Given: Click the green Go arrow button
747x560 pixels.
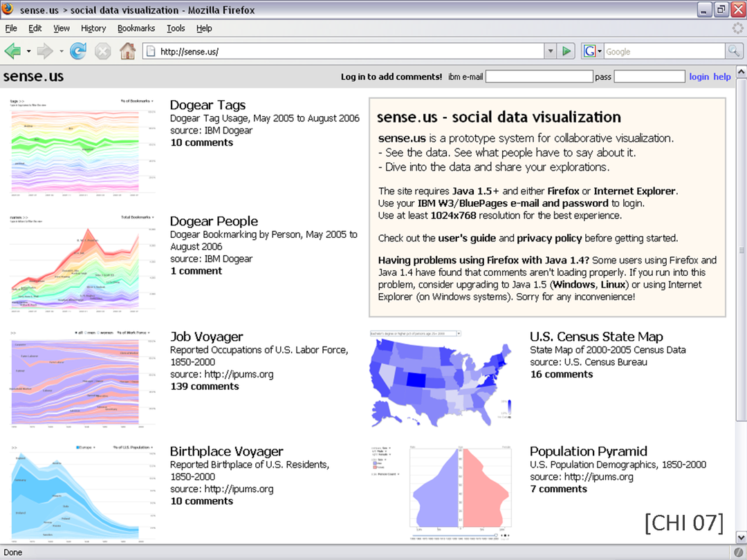Looking at the screenshot, I should point(566,51).
